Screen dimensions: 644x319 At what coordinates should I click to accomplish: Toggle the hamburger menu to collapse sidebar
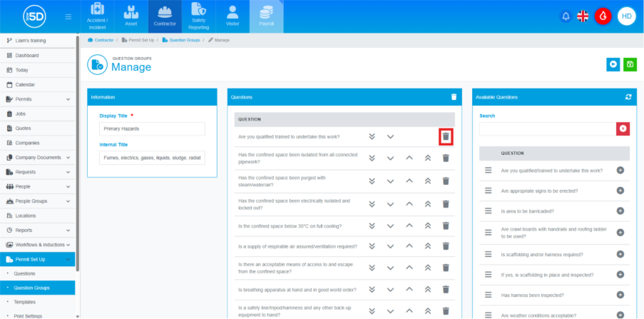click(68, 16)
